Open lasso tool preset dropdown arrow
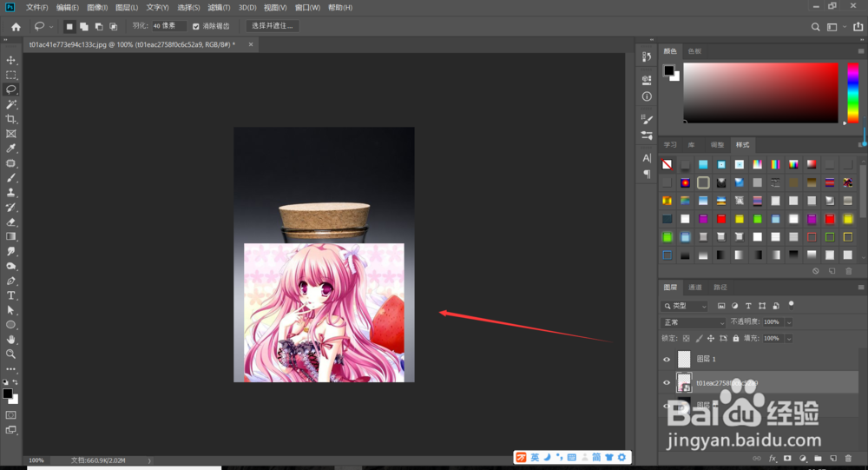The height and width of the screenshot is (470, 868). 51,27
